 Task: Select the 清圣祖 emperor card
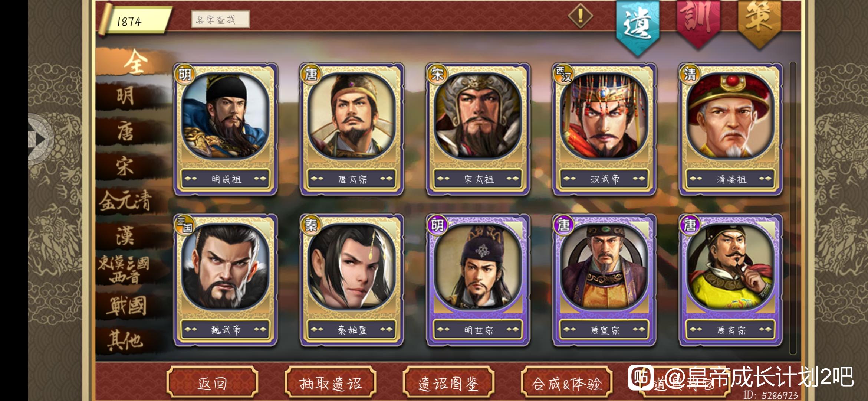tap(730, 129)
